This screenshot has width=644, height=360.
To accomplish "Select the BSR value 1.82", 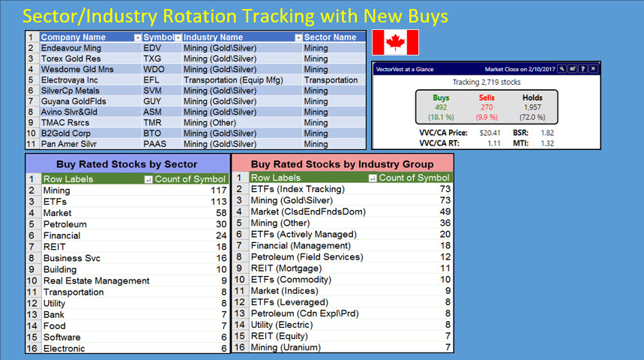I will click(547, 133).
